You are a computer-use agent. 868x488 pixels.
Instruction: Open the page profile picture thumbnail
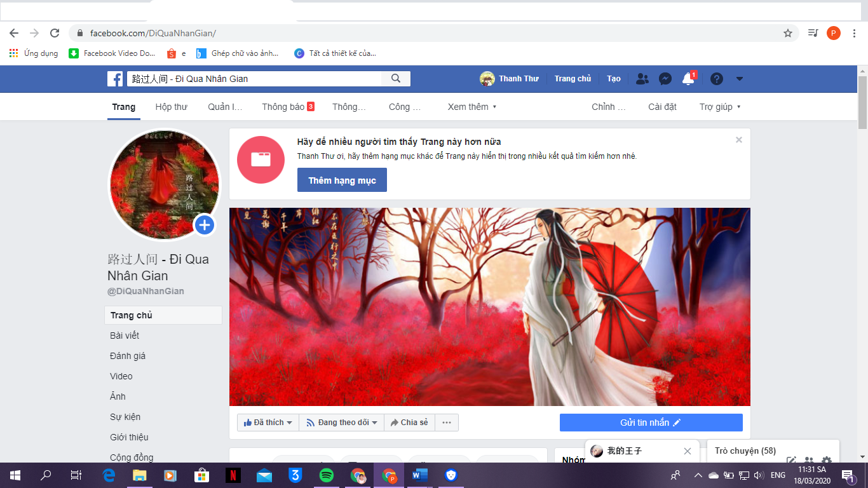165,185
